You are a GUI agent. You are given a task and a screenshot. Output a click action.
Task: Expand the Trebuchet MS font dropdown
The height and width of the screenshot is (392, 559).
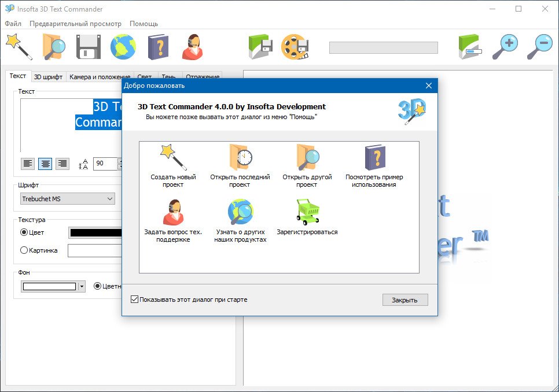(67, 199)
